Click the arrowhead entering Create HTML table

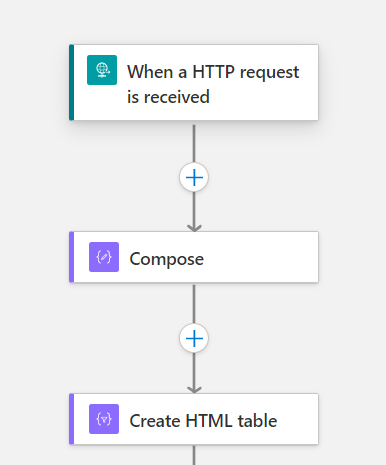[194, 390]
